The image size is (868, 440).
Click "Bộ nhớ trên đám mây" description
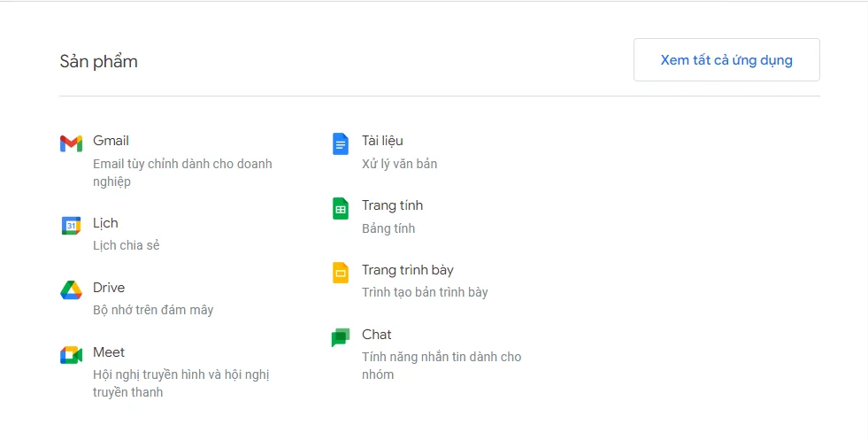click(153, 310)
